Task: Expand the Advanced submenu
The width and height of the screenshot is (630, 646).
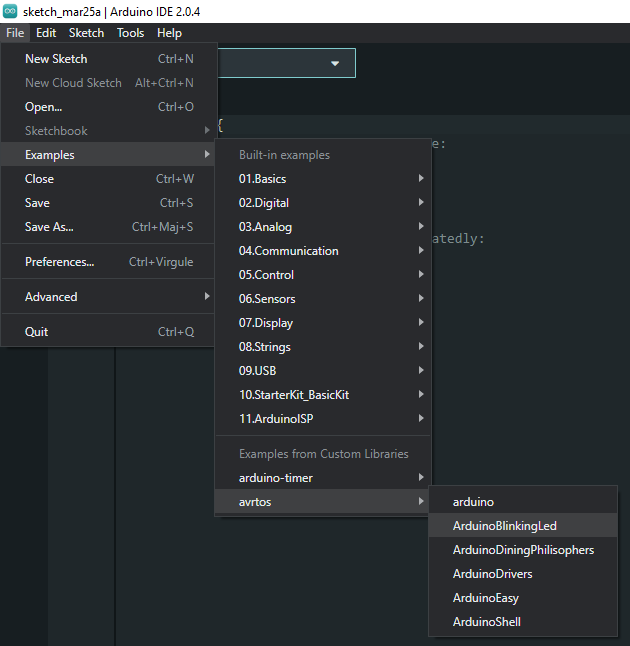Action: pyautogui.click(x=109, y=297)
